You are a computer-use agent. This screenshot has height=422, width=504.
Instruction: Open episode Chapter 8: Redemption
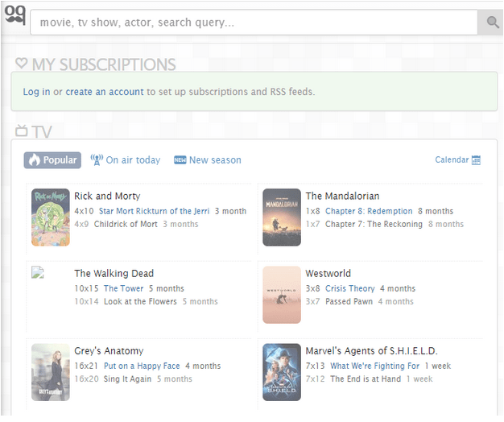tap(369, 211)
